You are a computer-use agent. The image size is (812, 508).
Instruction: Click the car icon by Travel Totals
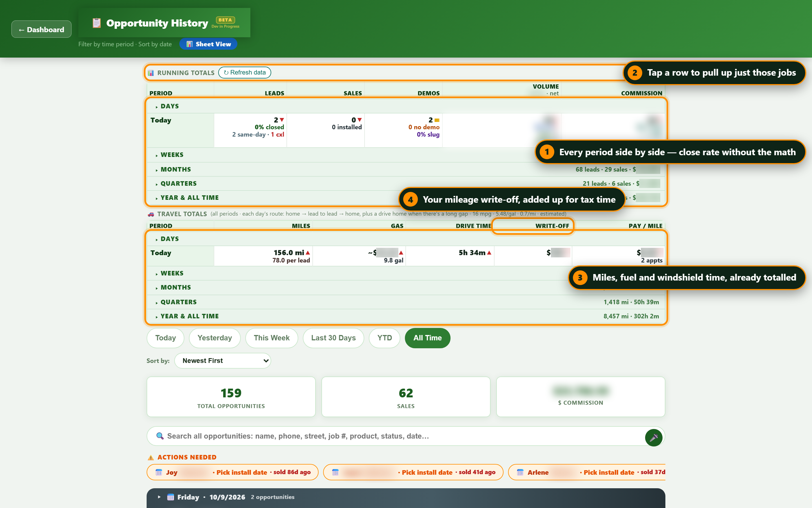(151, 214)
